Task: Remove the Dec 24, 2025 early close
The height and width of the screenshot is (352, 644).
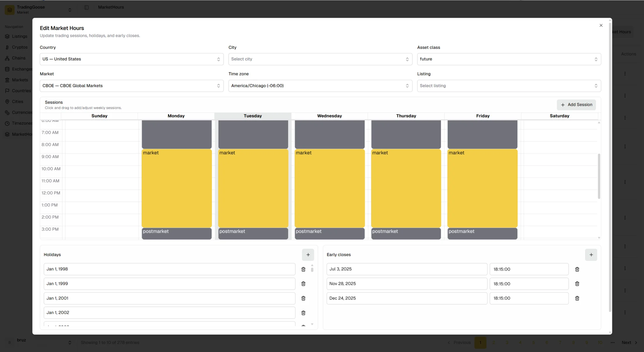Action: (x=577, y=298)
